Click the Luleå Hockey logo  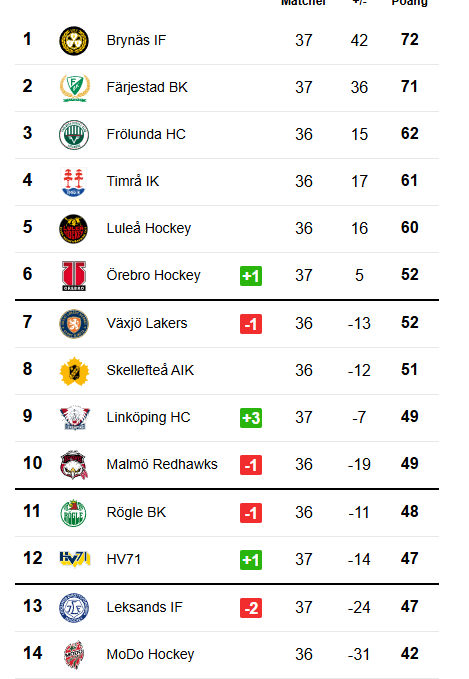74,229
